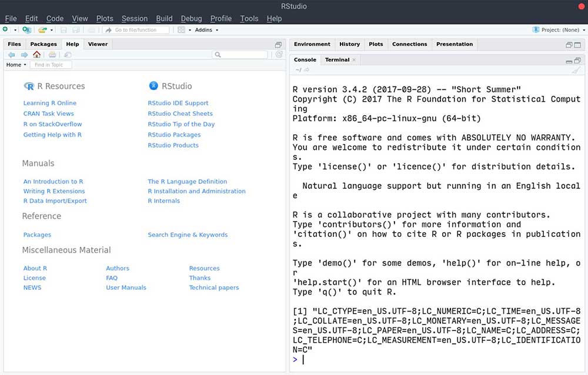
Task: Click the Create a Project icon
Action: pyautogui.click(x=26, y=30)
